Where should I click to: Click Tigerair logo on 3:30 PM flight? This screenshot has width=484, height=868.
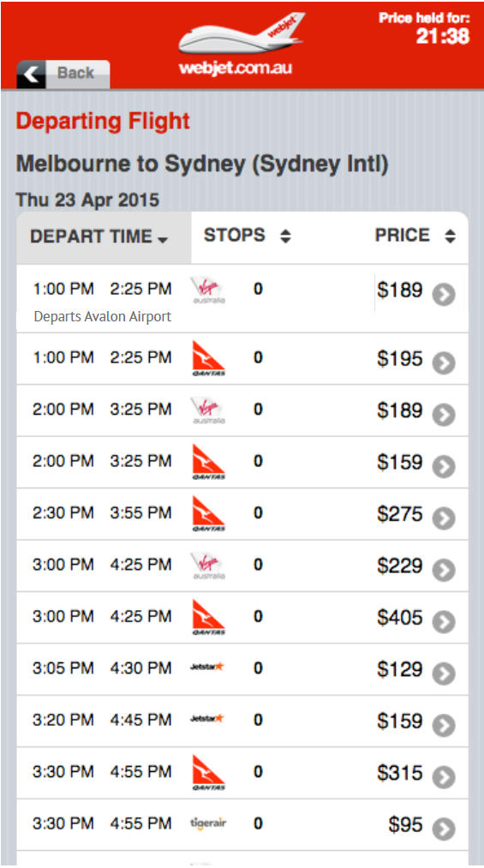[x=208, y=823]
